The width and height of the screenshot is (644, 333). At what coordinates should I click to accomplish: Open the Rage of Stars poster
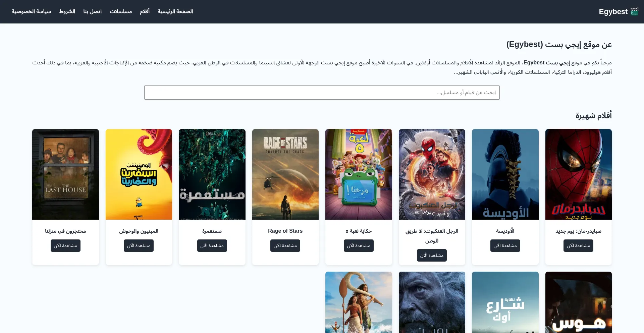pos(285,174)
